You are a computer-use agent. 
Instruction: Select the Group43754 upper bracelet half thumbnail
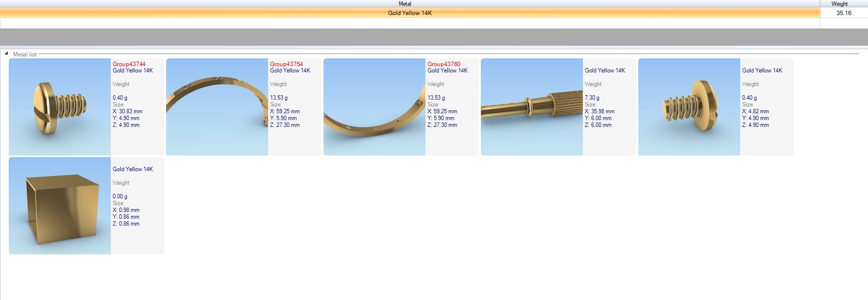pyautogui.click(x=217, y=107)
